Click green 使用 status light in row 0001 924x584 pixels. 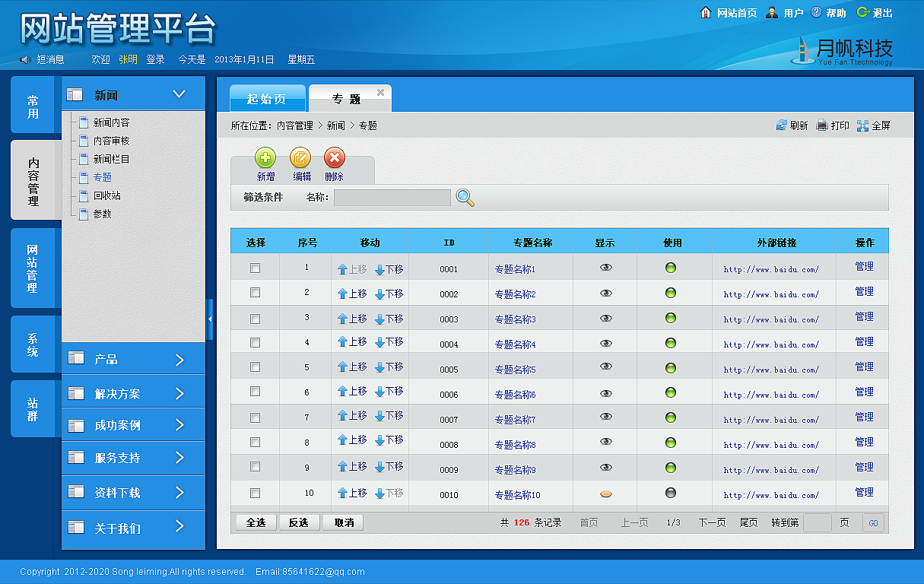(671, 268)
